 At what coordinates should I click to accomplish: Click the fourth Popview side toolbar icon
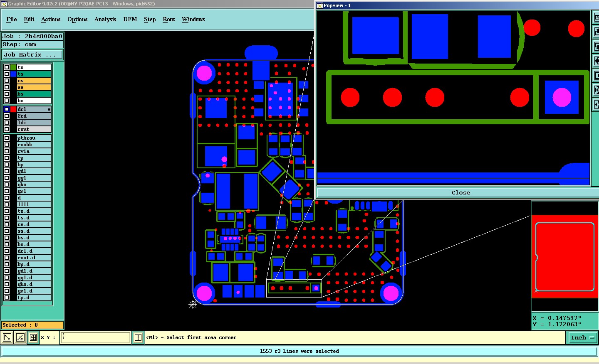tap(596, 61)
